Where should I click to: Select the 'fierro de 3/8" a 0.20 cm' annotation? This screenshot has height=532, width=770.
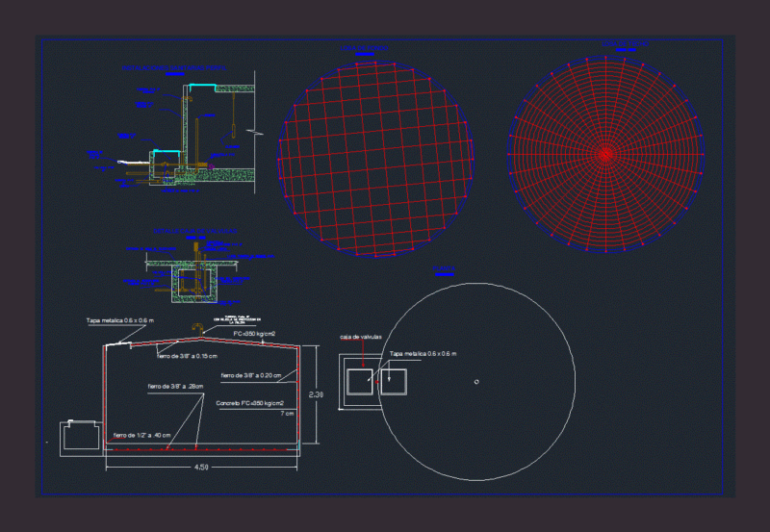(251, 375)
